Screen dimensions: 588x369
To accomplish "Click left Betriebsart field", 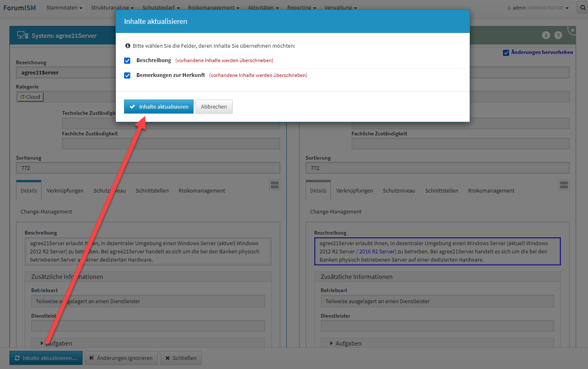I will [148, 301].
